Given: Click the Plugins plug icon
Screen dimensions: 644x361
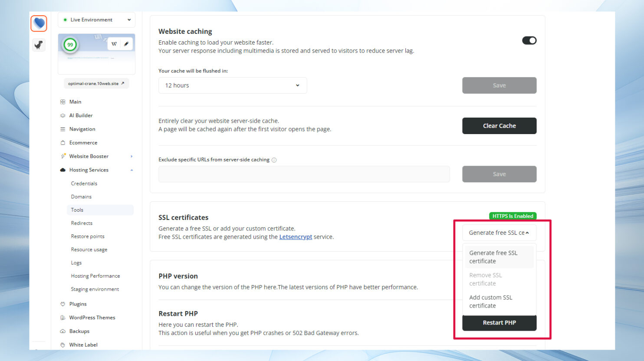Looking at the screenshot, I should [63, 304].
